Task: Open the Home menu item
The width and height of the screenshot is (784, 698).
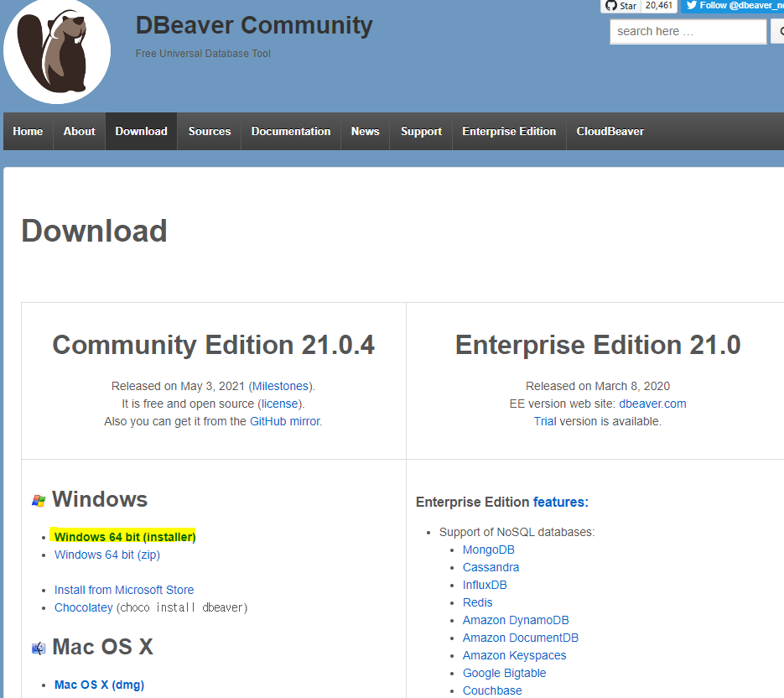Action: 28,131
